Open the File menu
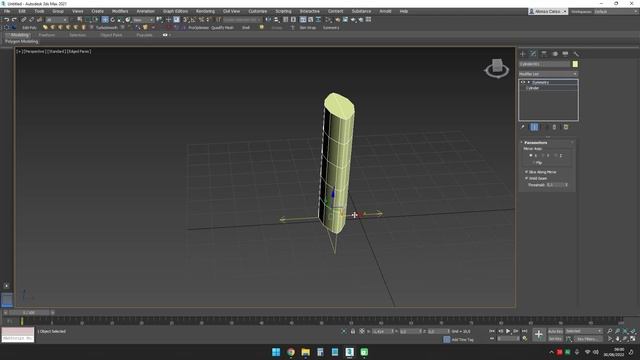Screen dimensions: 640x360 (x=7, y=11)
